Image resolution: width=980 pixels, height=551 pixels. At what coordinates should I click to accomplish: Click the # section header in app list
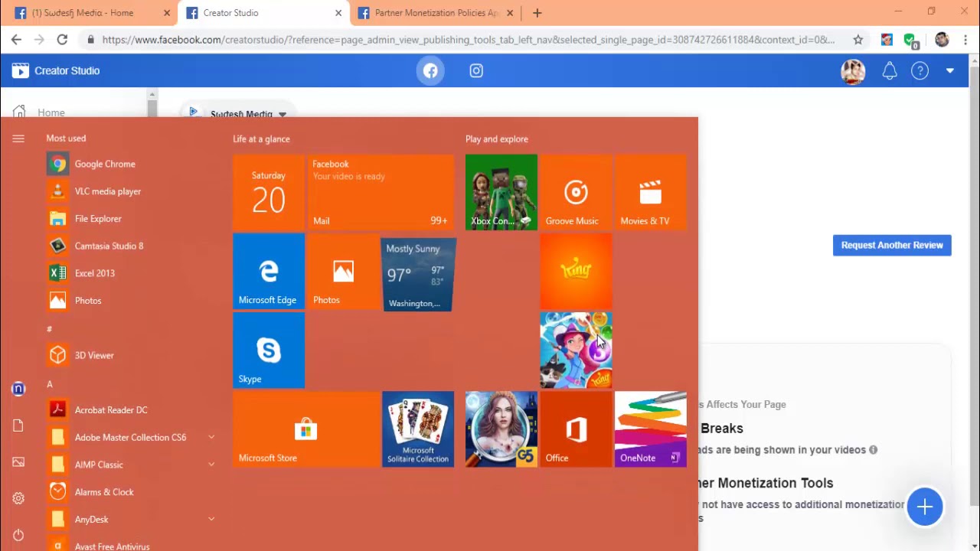[49, 329]
